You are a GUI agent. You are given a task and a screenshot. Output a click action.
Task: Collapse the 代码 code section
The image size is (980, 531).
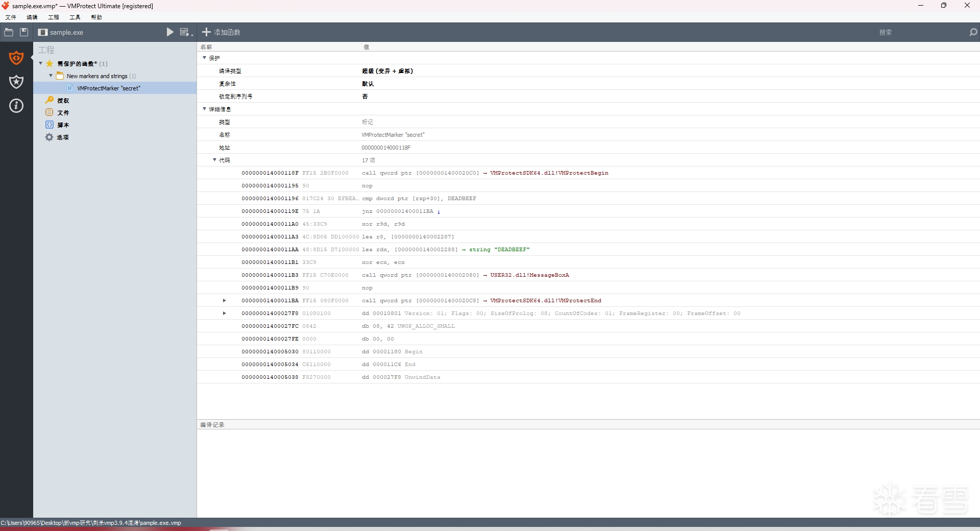tap(215, 160)
